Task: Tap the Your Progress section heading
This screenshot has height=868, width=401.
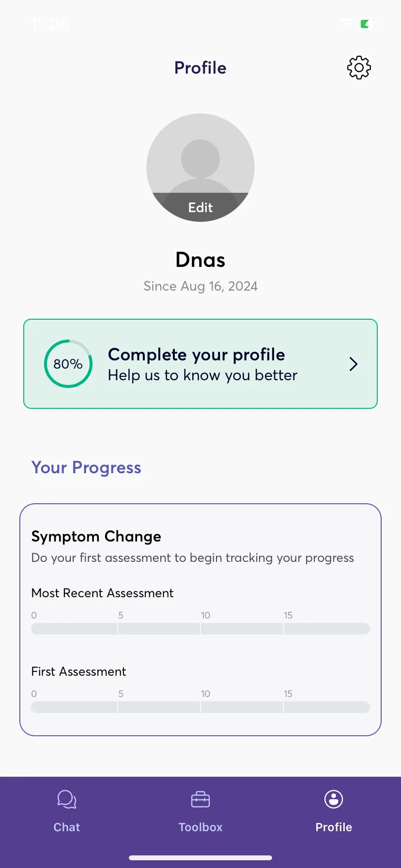Action: [86, 468]
